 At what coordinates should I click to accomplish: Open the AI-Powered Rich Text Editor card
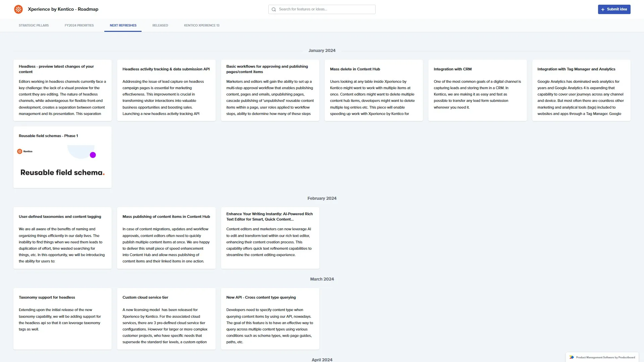[270, 238]
